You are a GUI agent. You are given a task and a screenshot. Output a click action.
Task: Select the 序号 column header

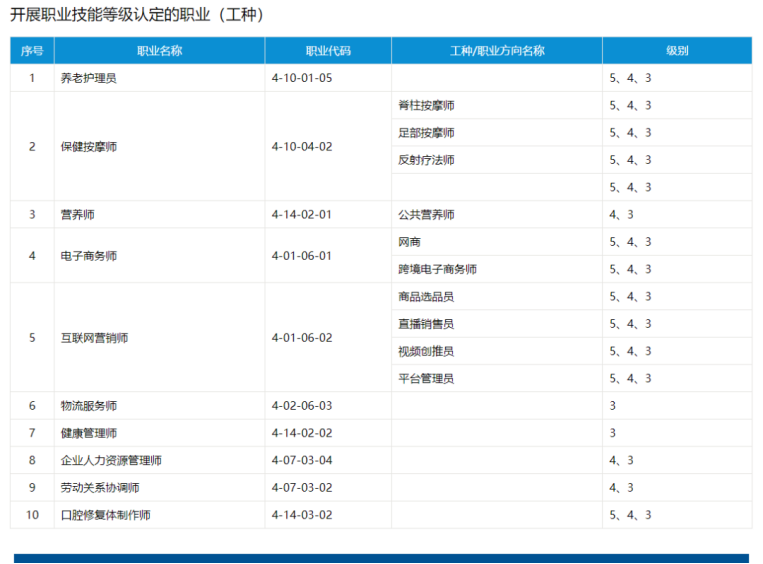[x=32, y=51]
